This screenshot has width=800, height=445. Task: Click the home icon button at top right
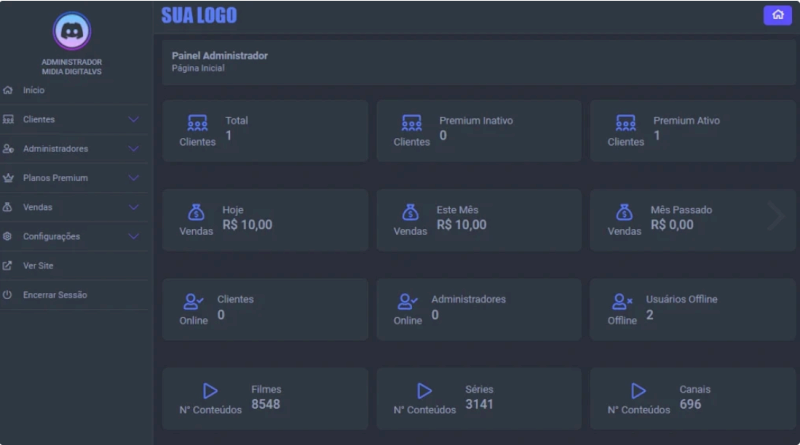click(777, 15)
